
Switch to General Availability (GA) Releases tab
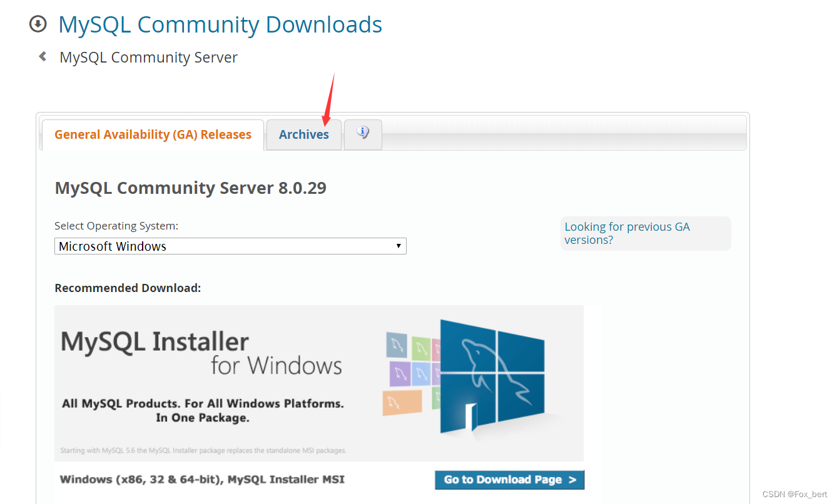click(153, 134)
